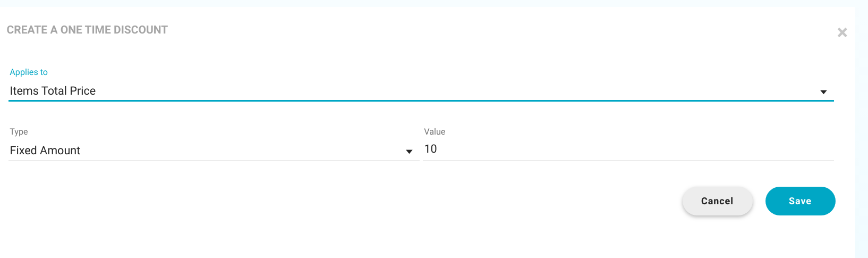Click the Type field label
The image size is (868, 258).
[x=19, y=132]
